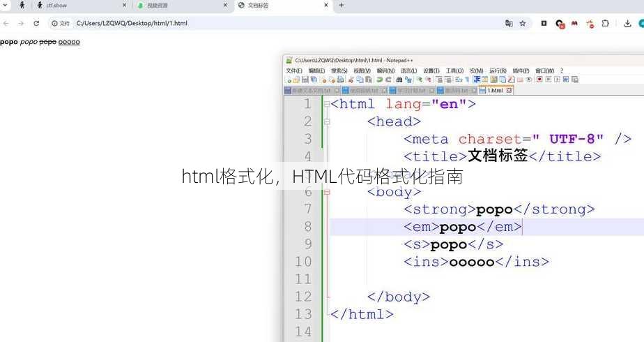The width and height of the screenshot is (644, 342).
Task: Open a new browser tab with plus button
Action: click(x=341, y=5)
